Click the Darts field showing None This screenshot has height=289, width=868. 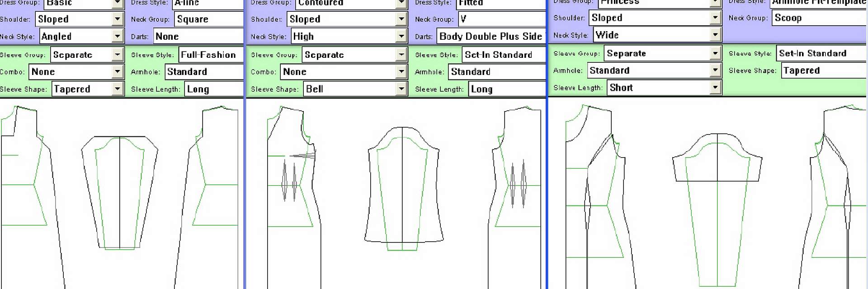tap(198, 37)
